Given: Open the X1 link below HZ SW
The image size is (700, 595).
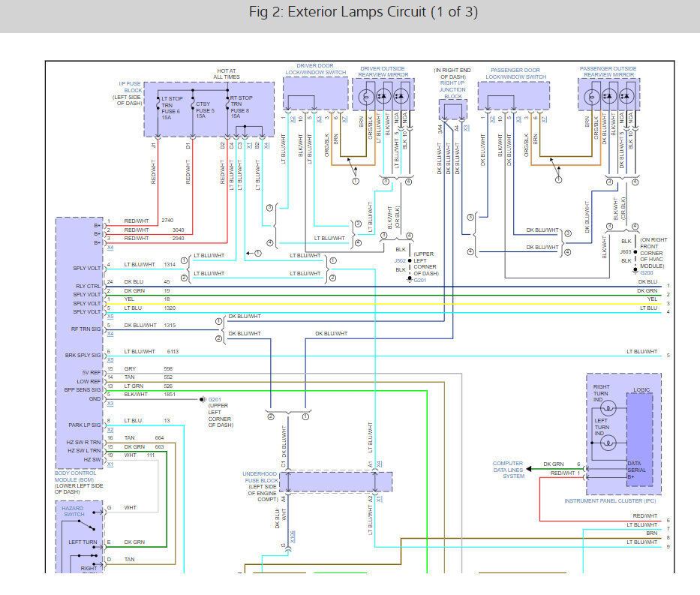Looking at the screenshot, I should click(x=110, y=464).
